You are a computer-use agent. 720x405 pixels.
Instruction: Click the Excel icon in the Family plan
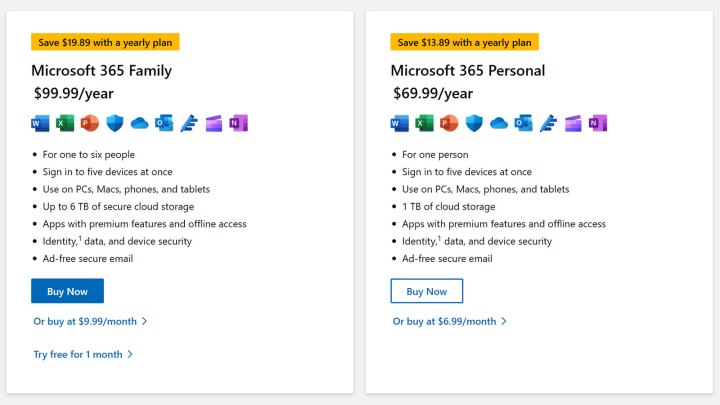pos(65,123)
